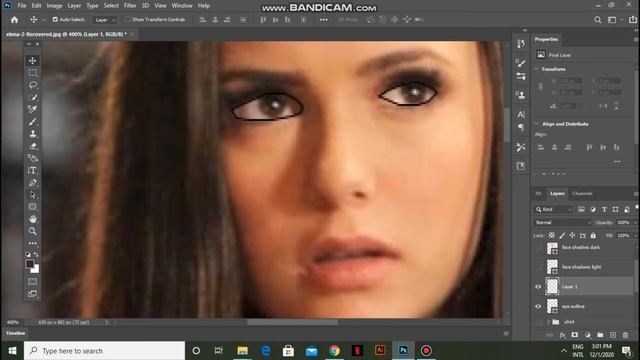The image size is (640, 360).
Task: Show the face shadows dark layer
Action: coord(538,247)
